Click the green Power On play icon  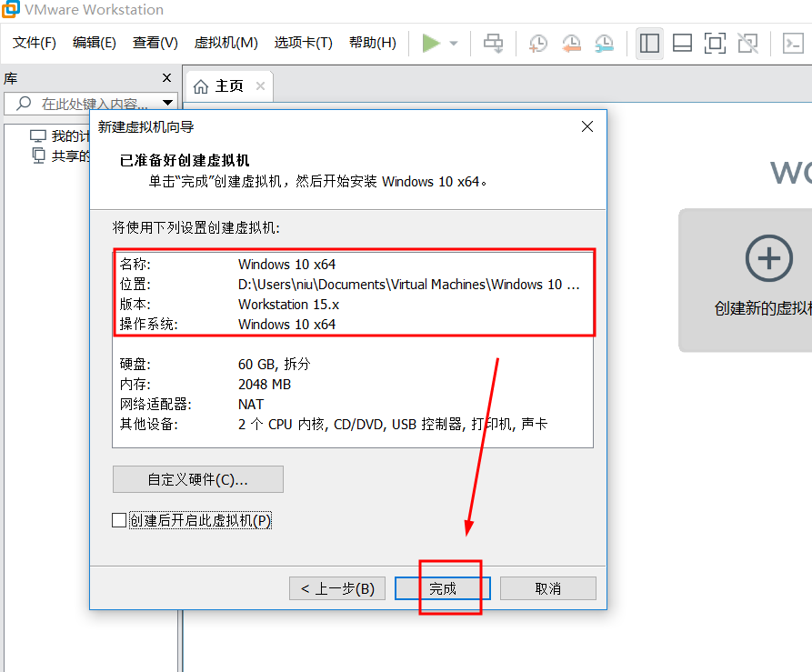tap(431, 43)
